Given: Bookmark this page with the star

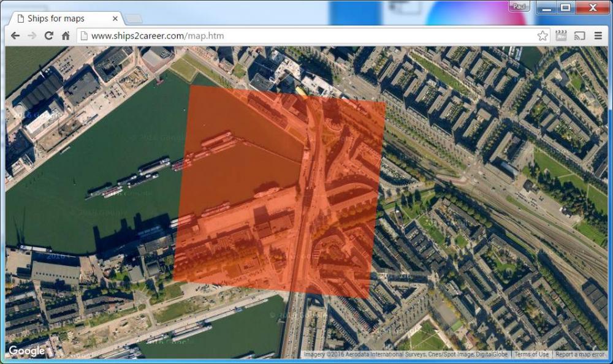Looking at the screenshot, I should pos(543,36).
